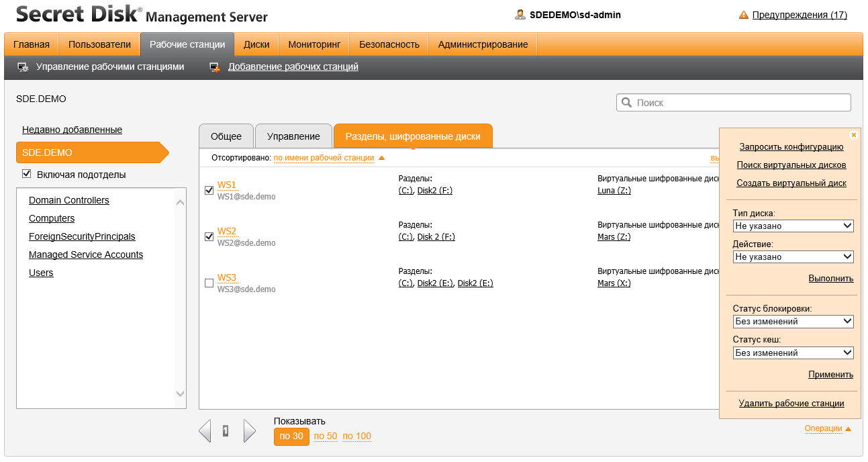Open Предупреждения (17) link
The width and height of the screenshot is (868, 462).
click(800, 15)
